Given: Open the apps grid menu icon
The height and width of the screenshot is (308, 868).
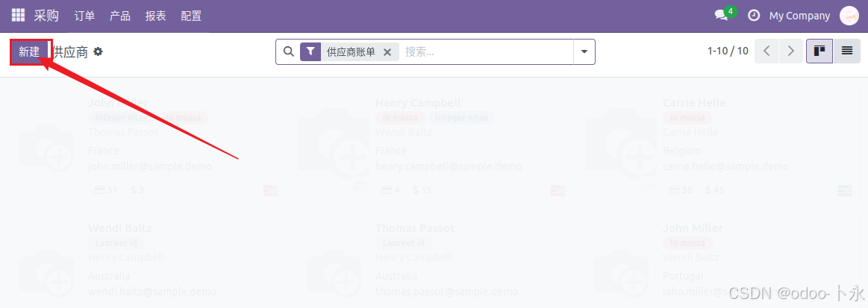Looking at the screenshot, I should pyautogui.click(x=18, y=16).
